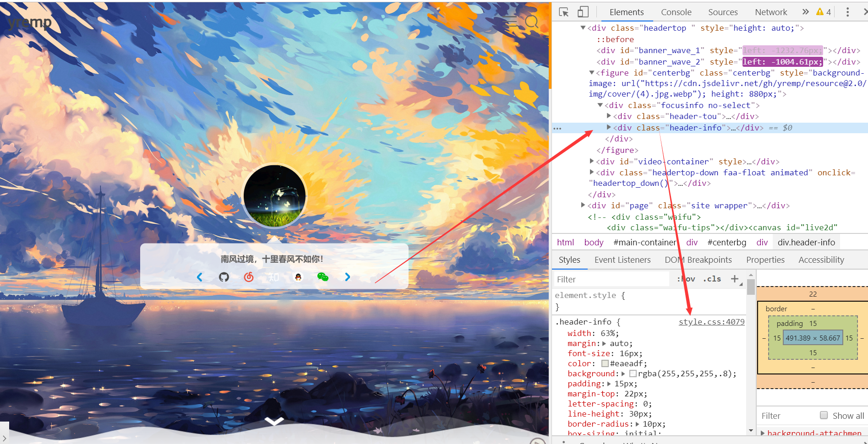Click the profile avatar image
The width and height of the screenshot is (868, 444).
click(x=274, y=196)
